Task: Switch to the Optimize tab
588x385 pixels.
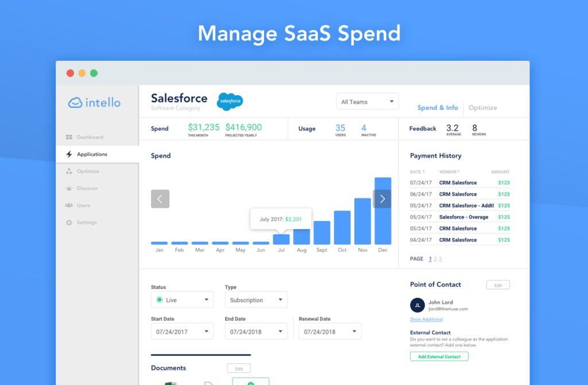Action: pos(482,108)
